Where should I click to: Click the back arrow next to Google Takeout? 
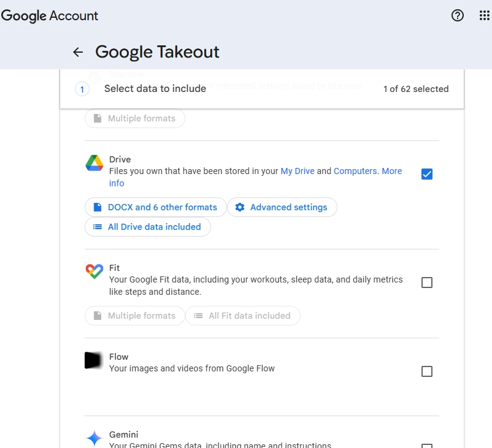point(77,52)
